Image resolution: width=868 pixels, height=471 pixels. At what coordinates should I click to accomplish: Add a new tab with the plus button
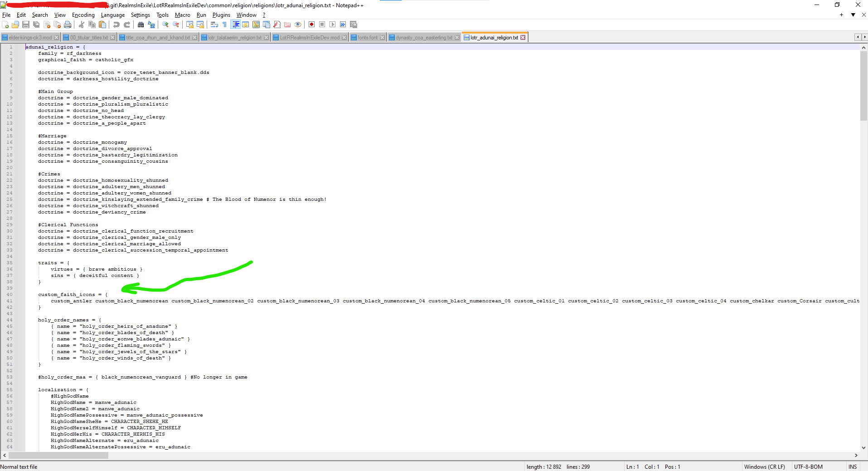click(x=842, y=15)
